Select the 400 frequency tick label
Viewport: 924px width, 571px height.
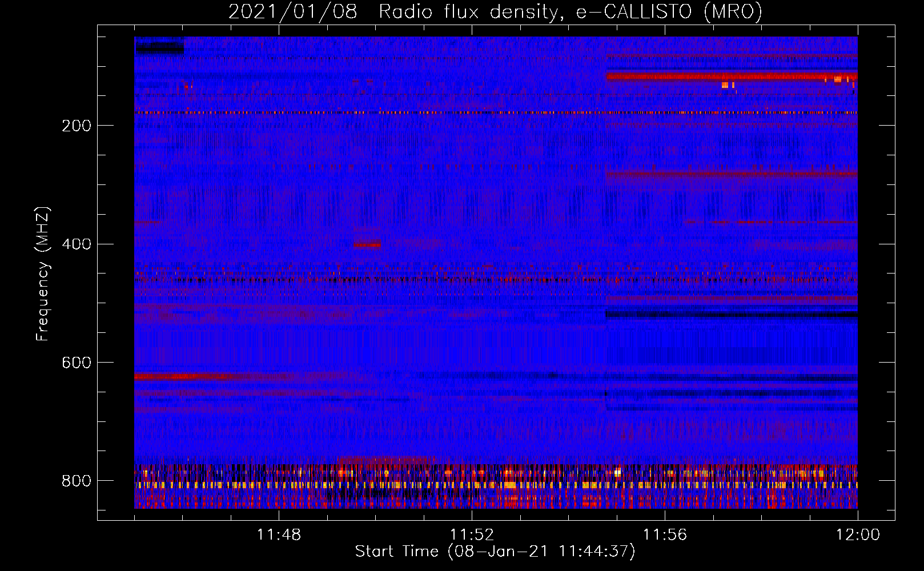coord(77,244)
